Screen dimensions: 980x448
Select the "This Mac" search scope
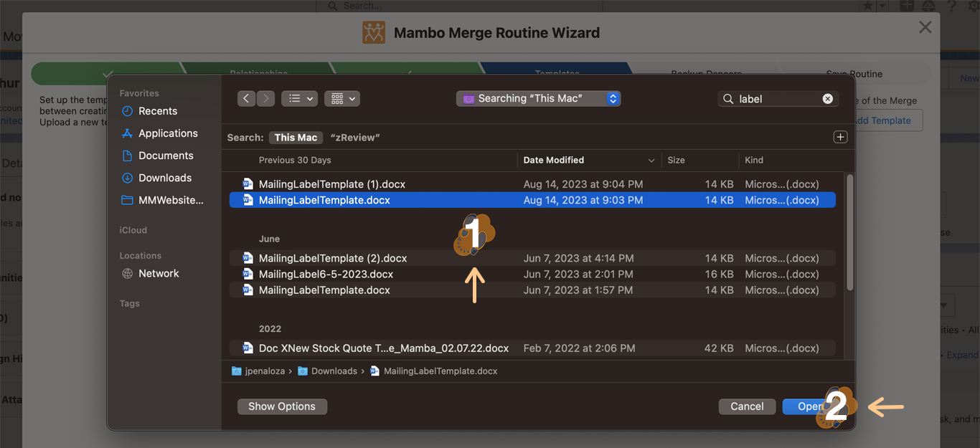tap(296, 138)
